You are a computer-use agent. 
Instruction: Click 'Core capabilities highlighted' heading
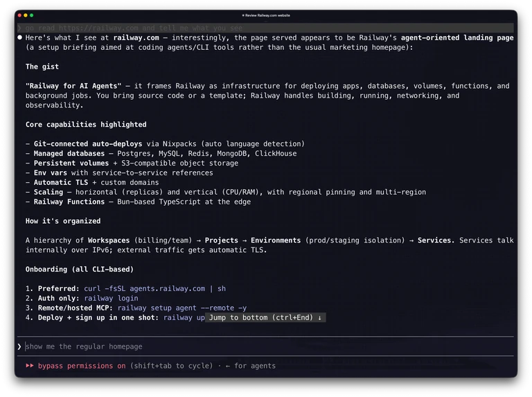click(x=86, y=125)
